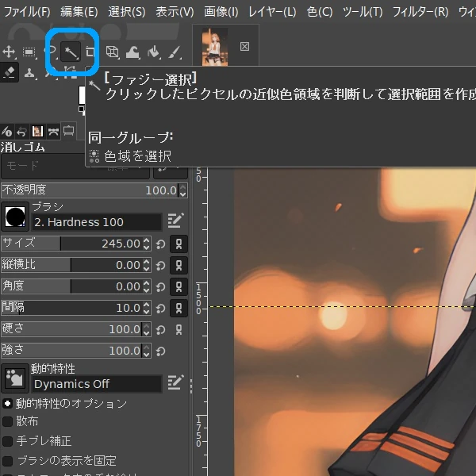Click the dynamics paw icon button
This screenshot has height=476, width=476.
(x=14, y=378)
